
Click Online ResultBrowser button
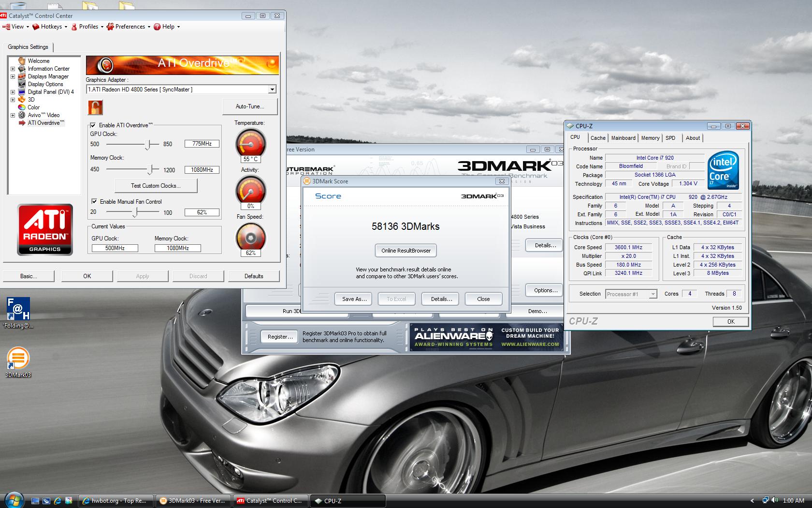click(406, 251)
